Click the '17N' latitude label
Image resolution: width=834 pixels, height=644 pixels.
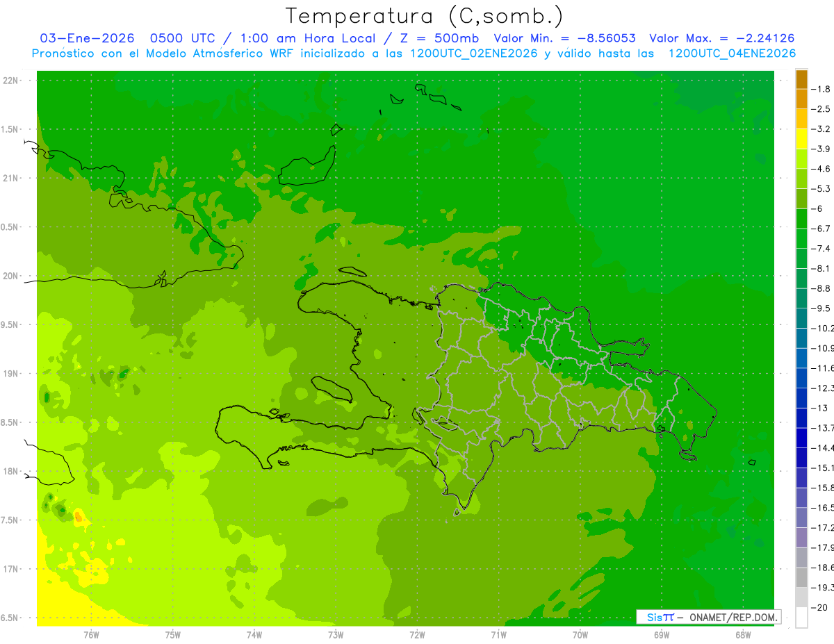(10, 569)
